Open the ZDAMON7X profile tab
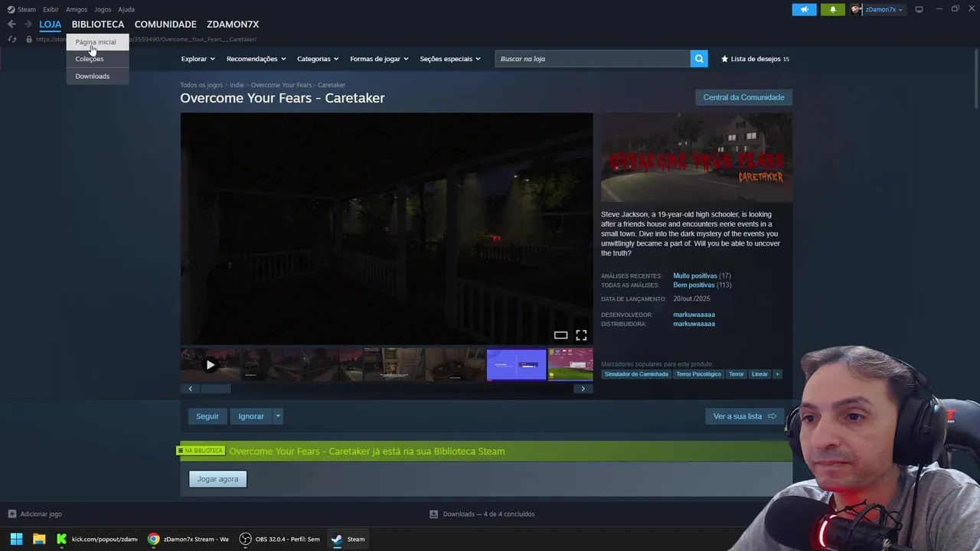 coord(233,24)
